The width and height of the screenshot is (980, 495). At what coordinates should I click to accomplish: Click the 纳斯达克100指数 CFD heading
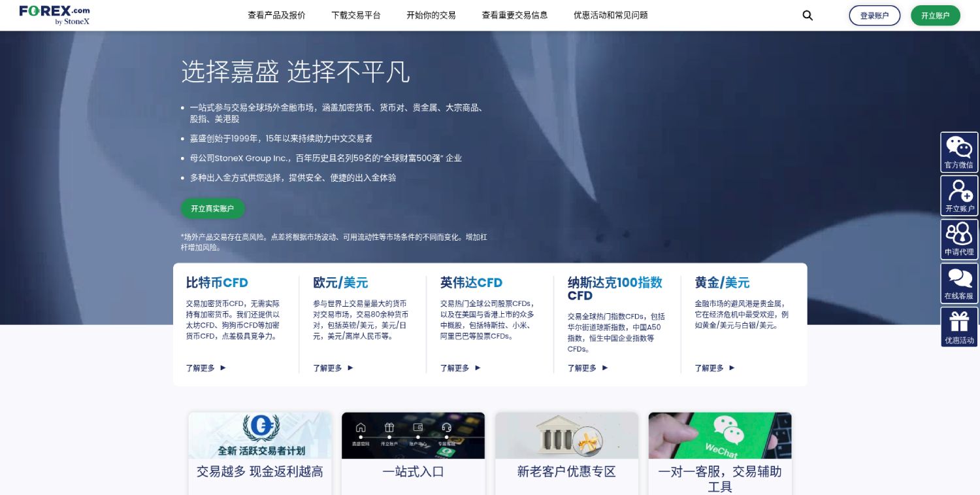click(x=615, y=288)
